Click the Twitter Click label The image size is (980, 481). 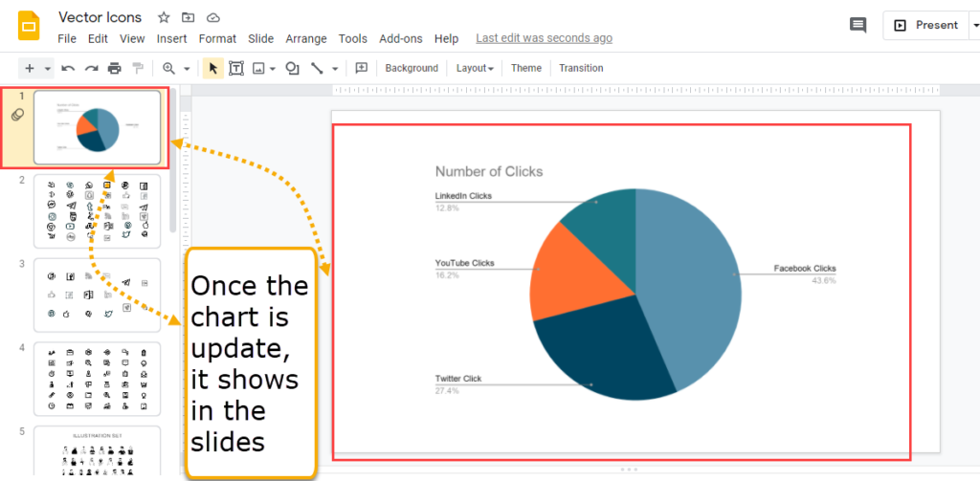[458, 379]
